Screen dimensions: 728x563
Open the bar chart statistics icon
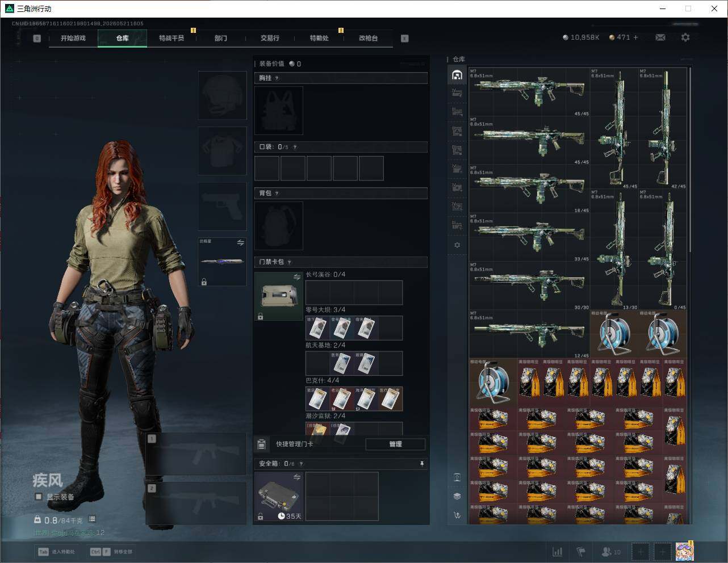point(558,552)
